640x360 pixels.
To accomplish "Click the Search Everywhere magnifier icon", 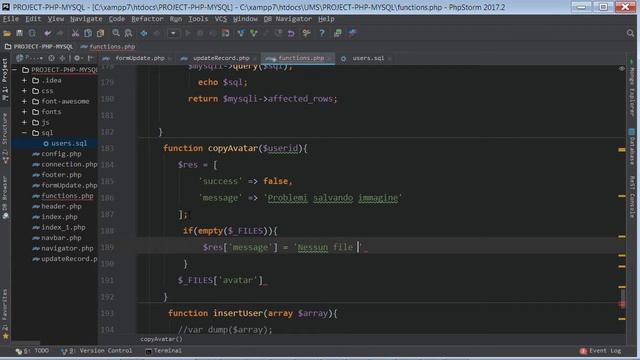I will (x=630, y=33).
